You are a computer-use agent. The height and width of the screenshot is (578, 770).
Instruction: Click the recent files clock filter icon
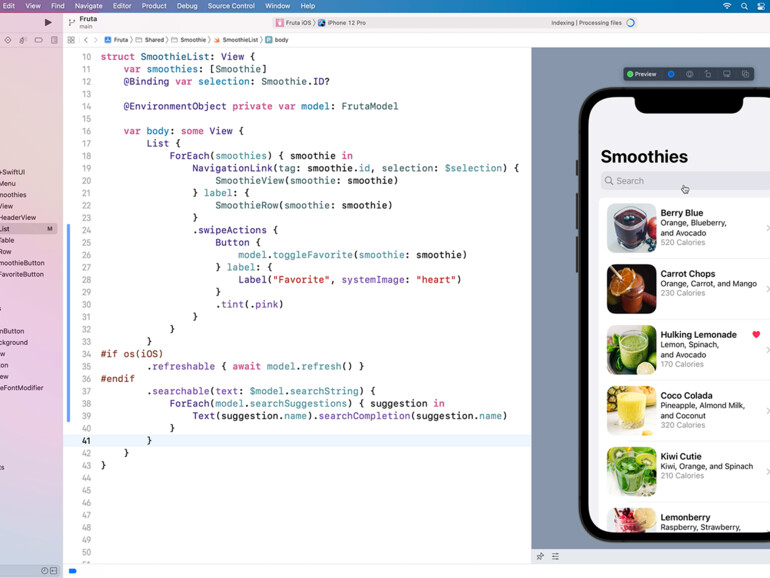point(44,571)
